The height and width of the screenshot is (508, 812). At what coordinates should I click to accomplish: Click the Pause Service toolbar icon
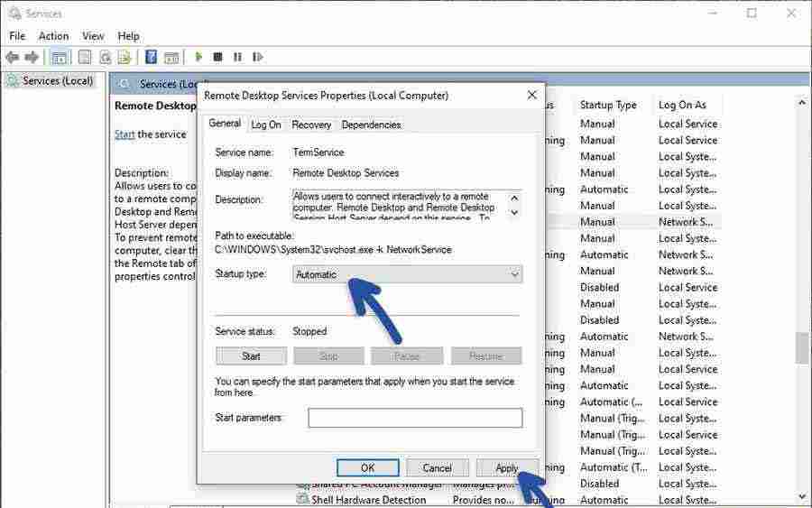(237, 57)
